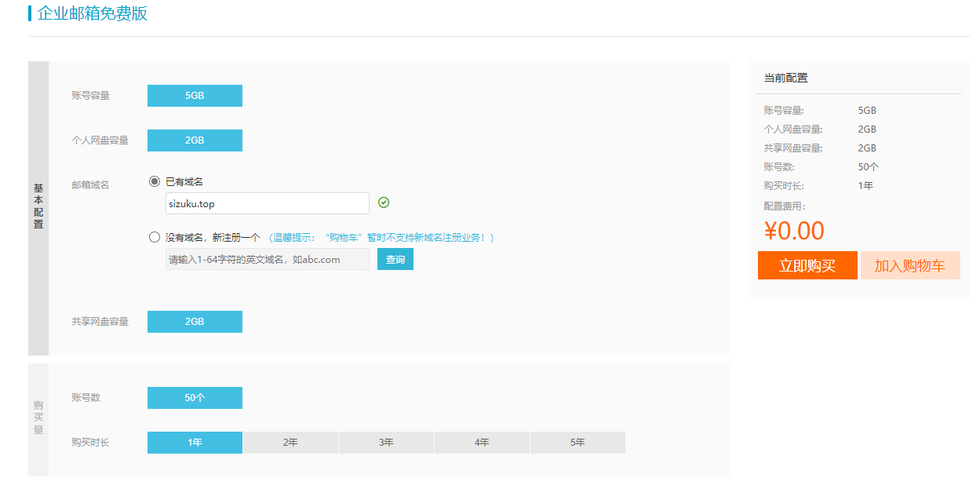Image resolution: width=980 pixels, height=496 pixels.
Task: Choose the 5年 purchase duration
Action: 577,443
